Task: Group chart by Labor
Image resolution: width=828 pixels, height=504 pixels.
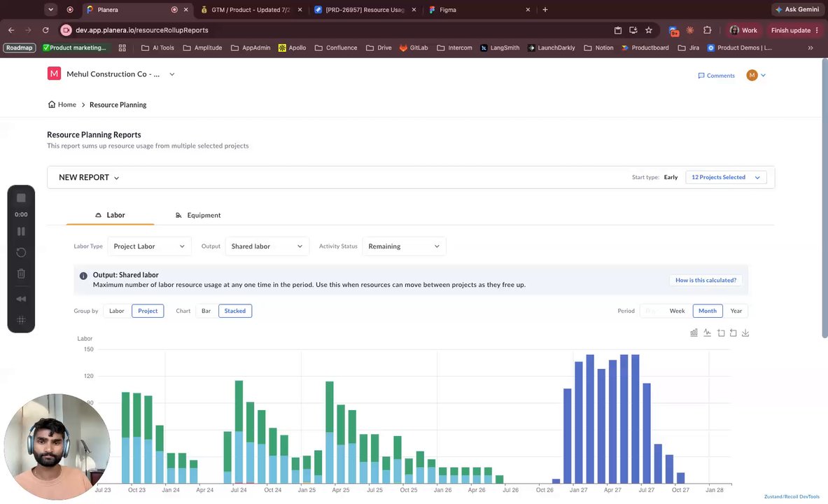Action: pos(117,311)
